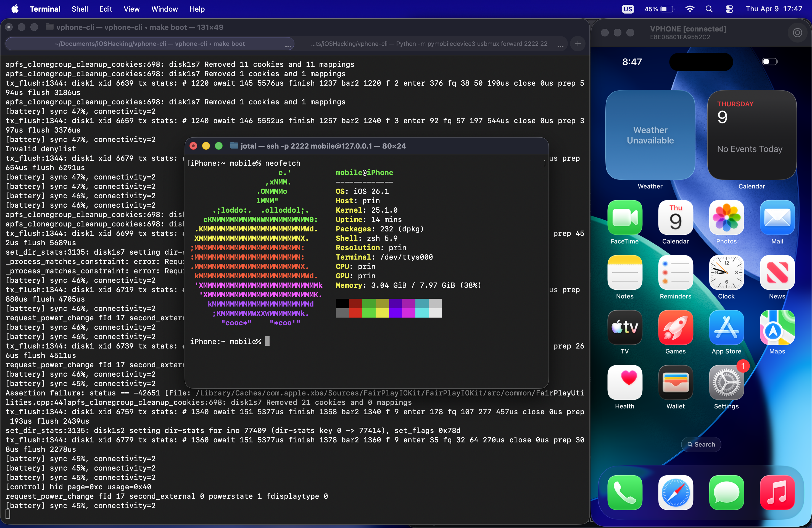This screenshot has height=528, width=812.
Task: Open macOS Control Center in menu bar
Action: tap(729, 9)
